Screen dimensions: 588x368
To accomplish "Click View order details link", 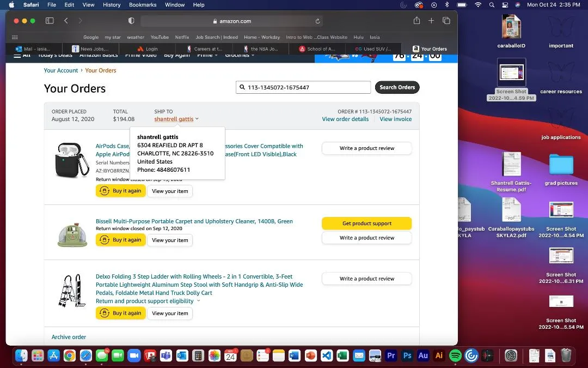I will 345,119.
